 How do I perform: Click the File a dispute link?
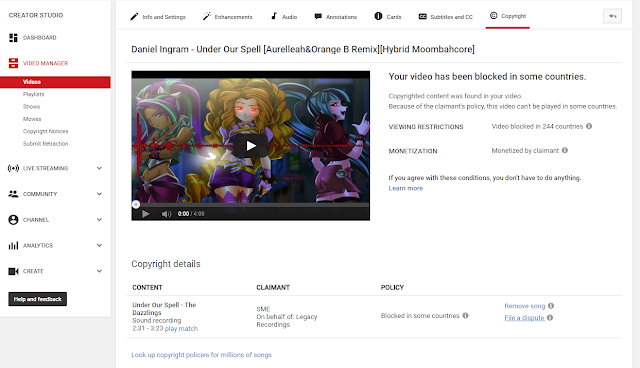(x=524, y=318)
